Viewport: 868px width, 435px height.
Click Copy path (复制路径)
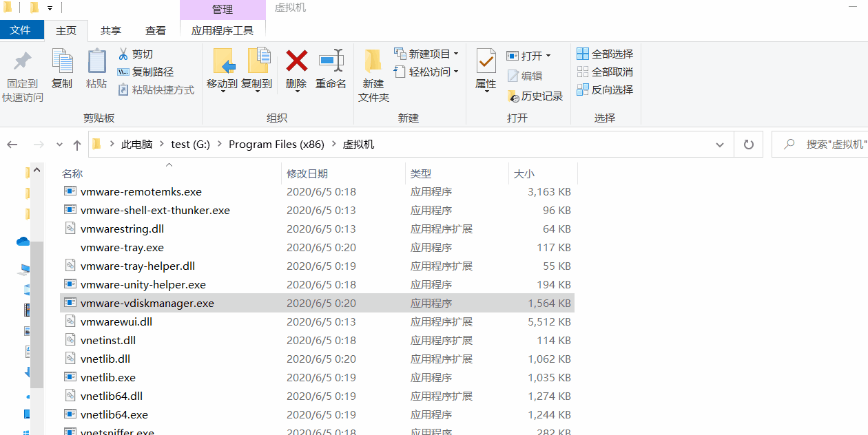145,72
